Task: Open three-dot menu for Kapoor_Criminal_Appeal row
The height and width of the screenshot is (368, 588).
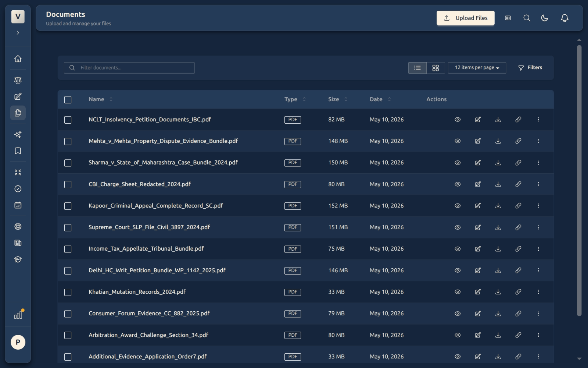Action: coord(538,206)
